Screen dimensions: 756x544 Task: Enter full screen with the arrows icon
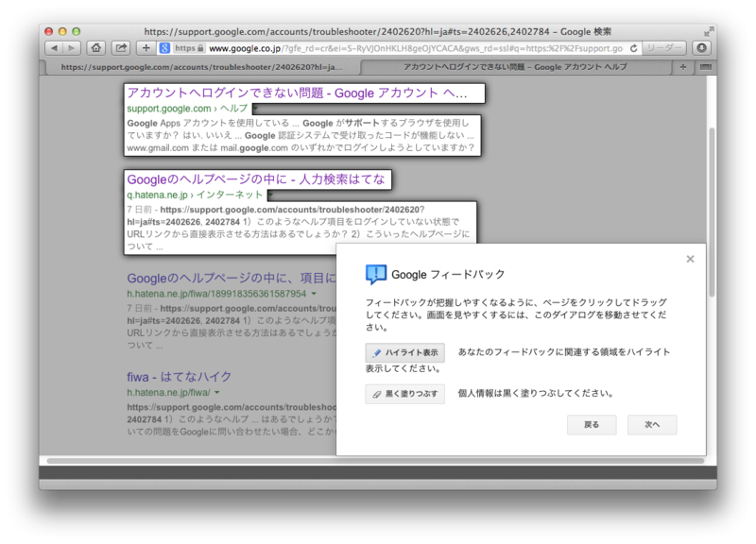[x=708, y=32]
